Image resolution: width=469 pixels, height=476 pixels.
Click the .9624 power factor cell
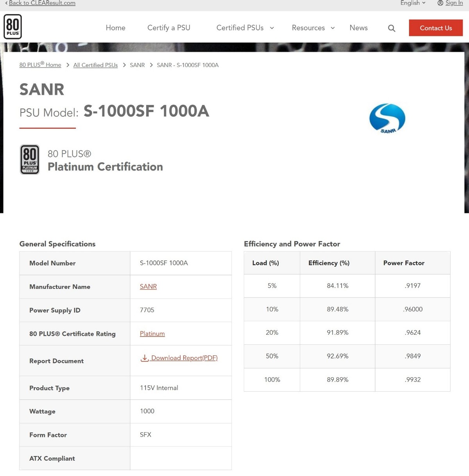(413, 332)
